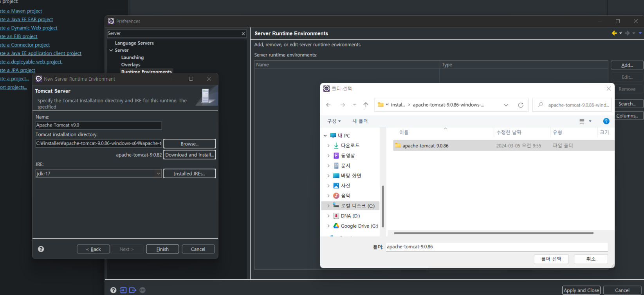The height and width of the screenshot is (295, 644).
Task: Click the Tomcat installation directory field
Action: (x=99, y=143)
